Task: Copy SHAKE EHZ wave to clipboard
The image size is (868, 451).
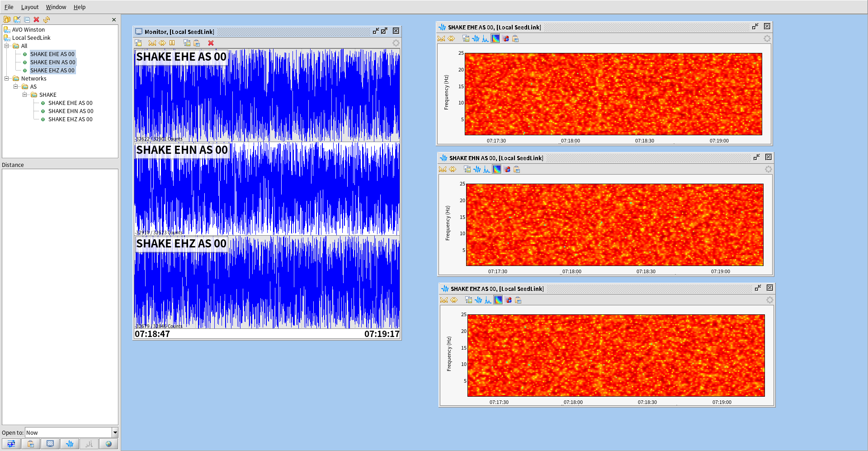Action: point(518,300)
